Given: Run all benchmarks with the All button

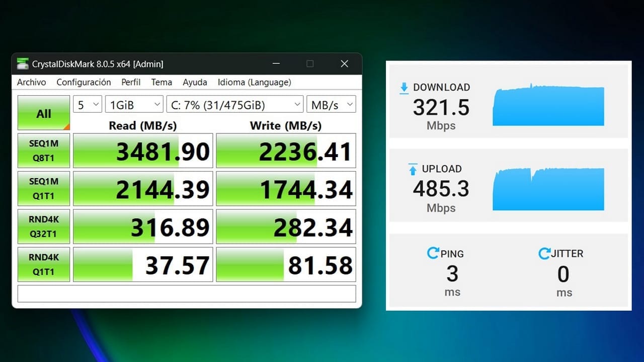Looking at the screenshot, I should click(44, 113).
